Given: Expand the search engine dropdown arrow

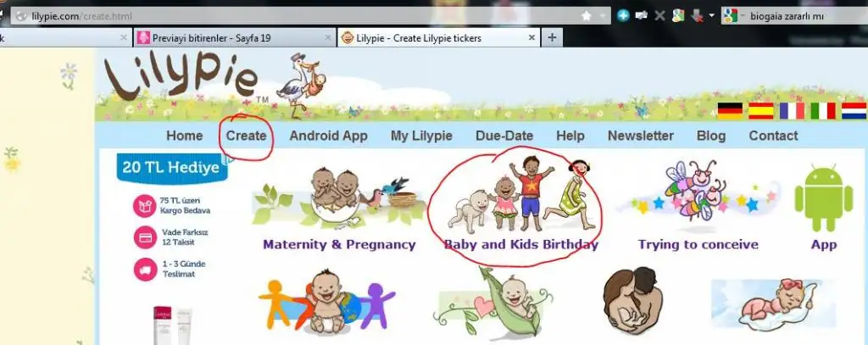Looking at the screenshot, I should coord(742,15).
